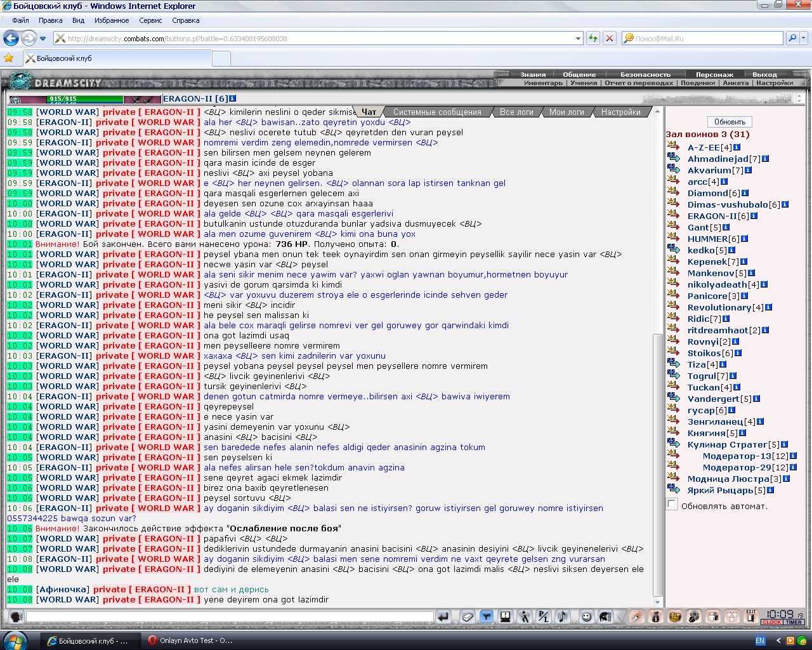Click the chat scrollbar down arrow

tap(658, 603)
